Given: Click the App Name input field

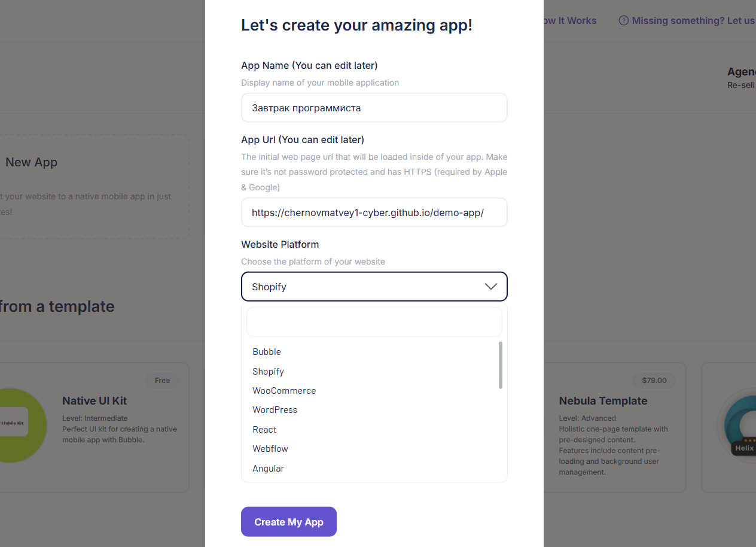Looking at the screenshot, I should [x=374, y=108].
